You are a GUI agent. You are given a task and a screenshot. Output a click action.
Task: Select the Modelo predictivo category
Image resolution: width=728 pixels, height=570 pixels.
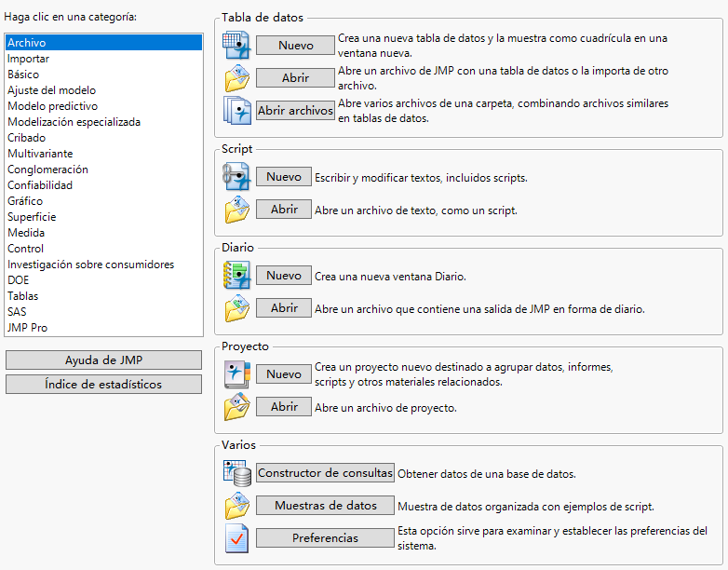(104, 106)
